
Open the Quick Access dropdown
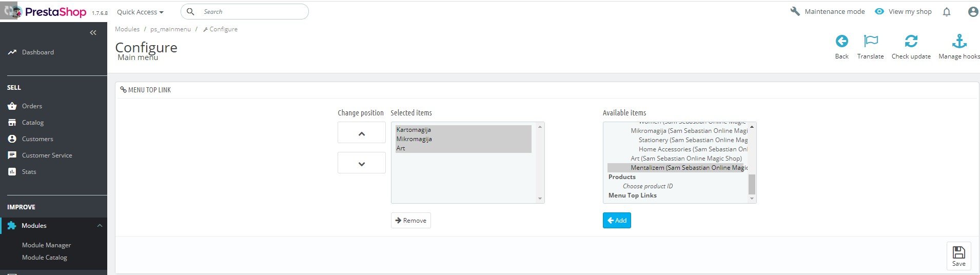click(x=140, y=12)
